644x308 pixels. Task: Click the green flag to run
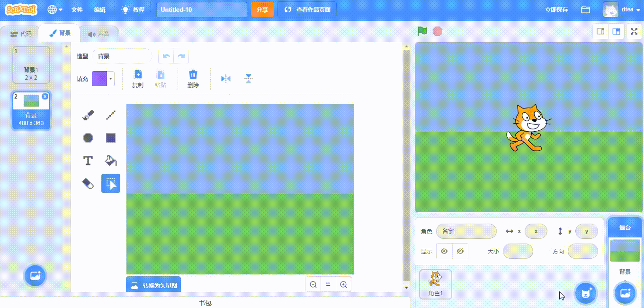coord(422,31)
